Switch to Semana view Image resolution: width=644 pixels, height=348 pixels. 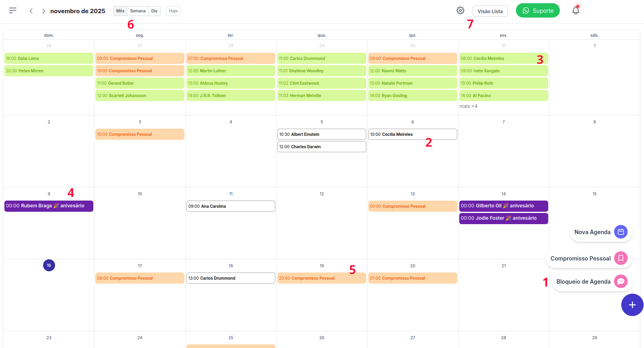tap(138, 11)
